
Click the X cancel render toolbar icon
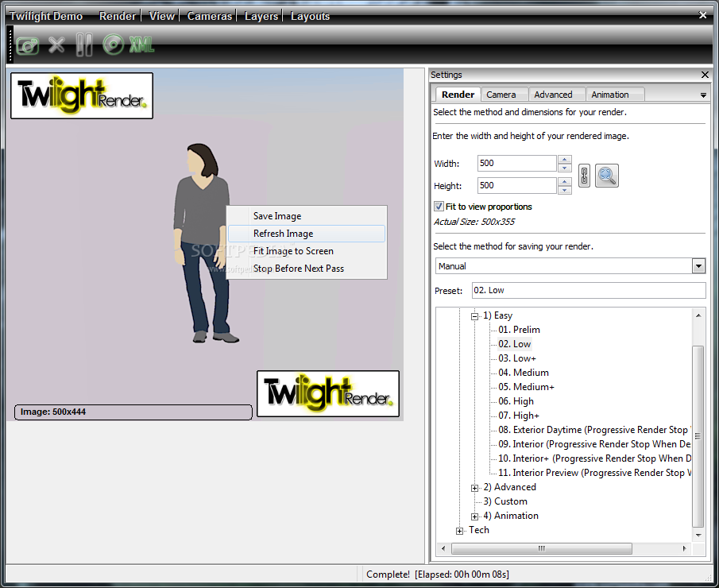click(56, 45)
